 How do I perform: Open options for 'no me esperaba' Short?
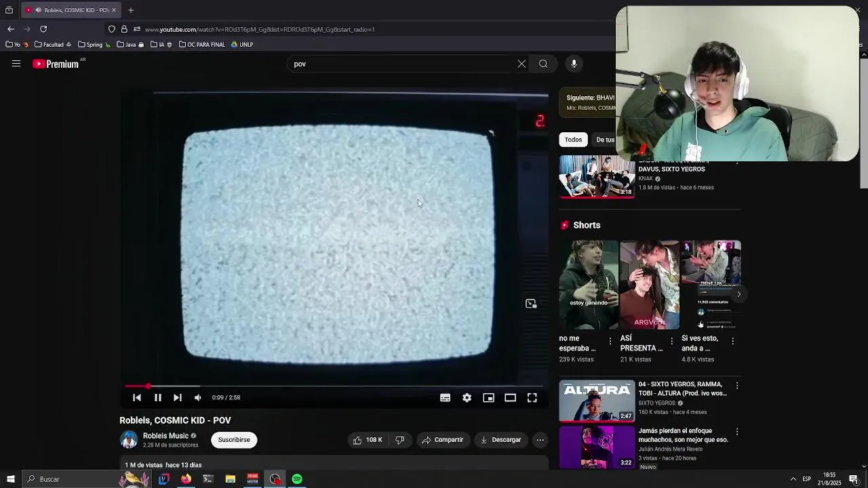coord(610,341)
